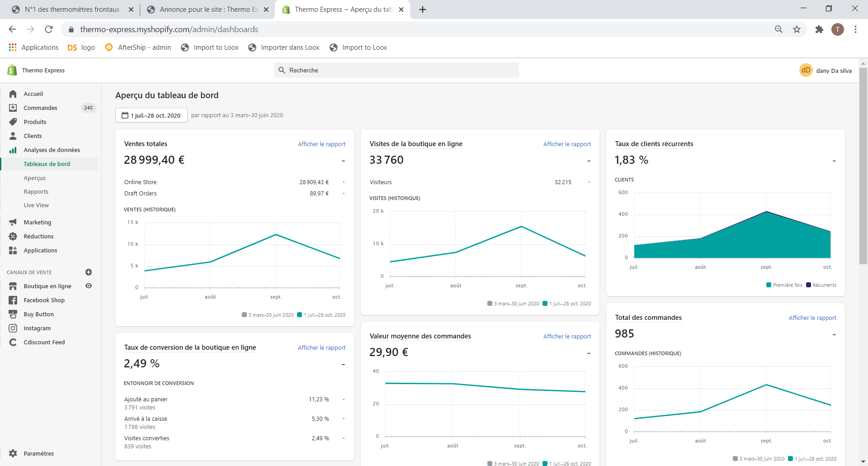
Task: Open Afficher le rapport for Total des commandes
Action: [812, 318]
